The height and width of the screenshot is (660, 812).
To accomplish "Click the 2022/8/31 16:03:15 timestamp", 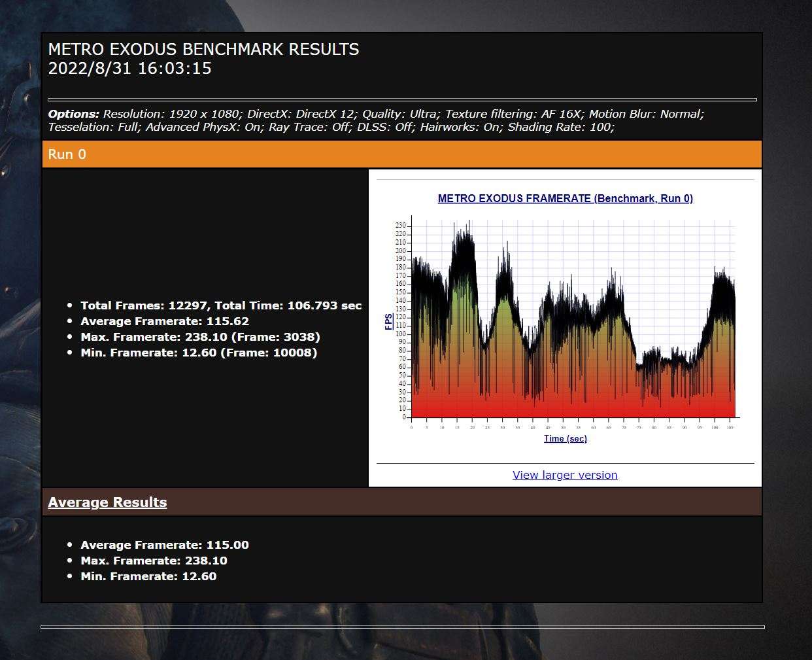I will tap(129, 69).
